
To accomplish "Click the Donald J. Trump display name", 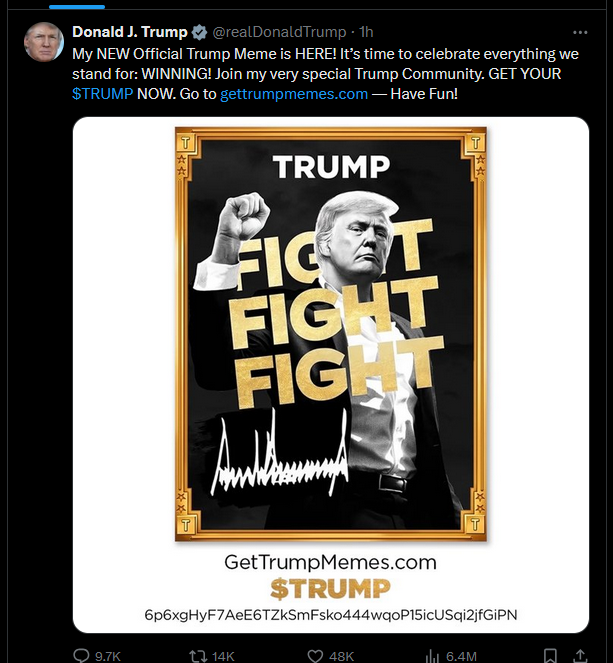I will pos(130,32).
